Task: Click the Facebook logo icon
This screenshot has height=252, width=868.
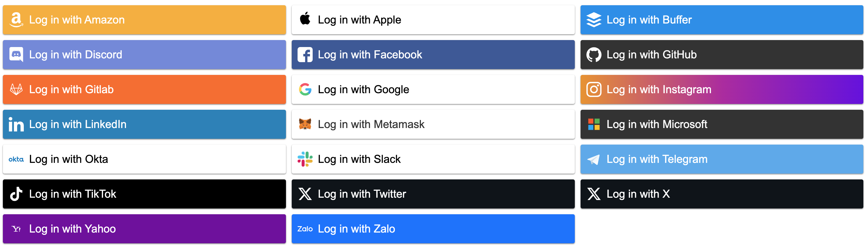Action: pyautogui.click(x=305, y=55)
